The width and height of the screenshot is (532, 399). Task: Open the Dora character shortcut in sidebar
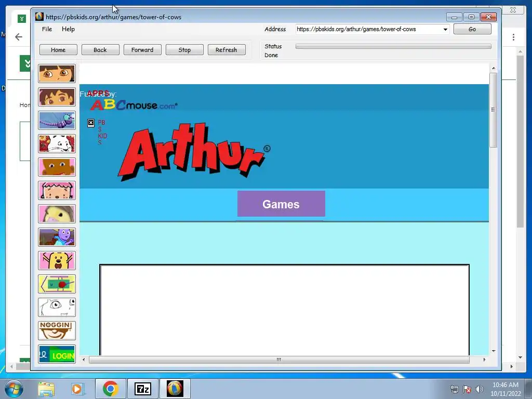(57, 74)
